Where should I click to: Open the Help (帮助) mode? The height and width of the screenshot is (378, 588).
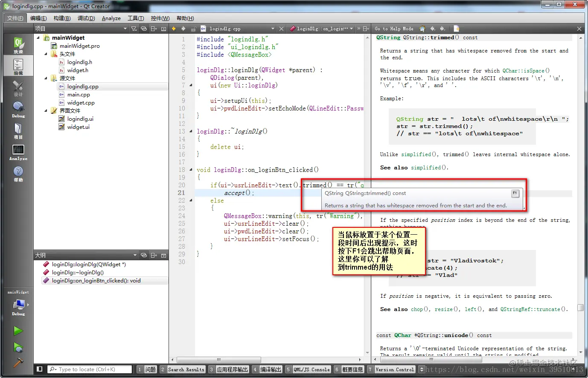pos(18,173)
